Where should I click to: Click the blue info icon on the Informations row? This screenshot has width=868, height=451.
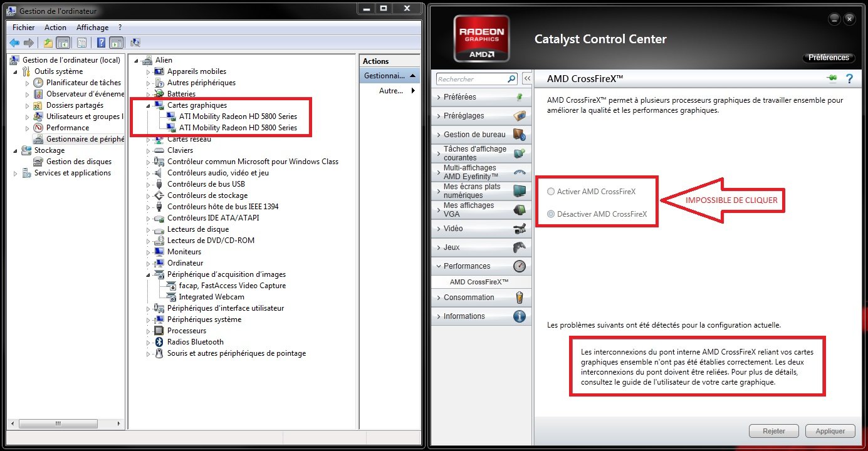(519, 316)
